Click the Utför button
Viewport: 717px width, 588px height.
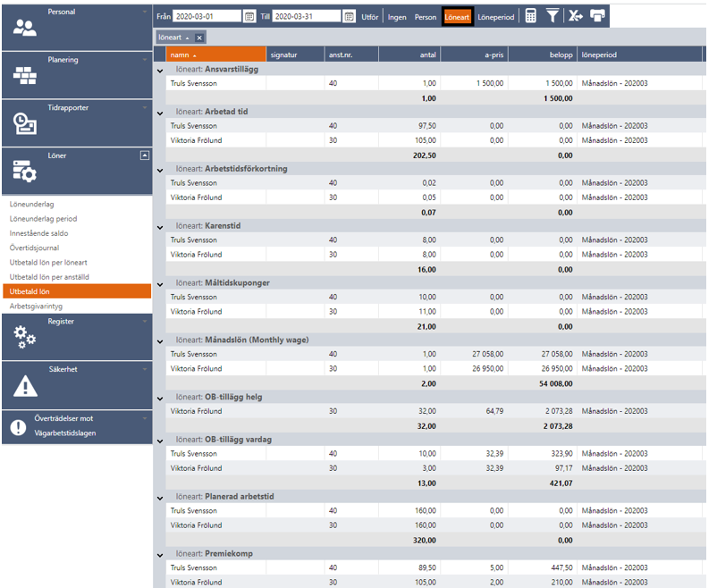click(370, 17)
